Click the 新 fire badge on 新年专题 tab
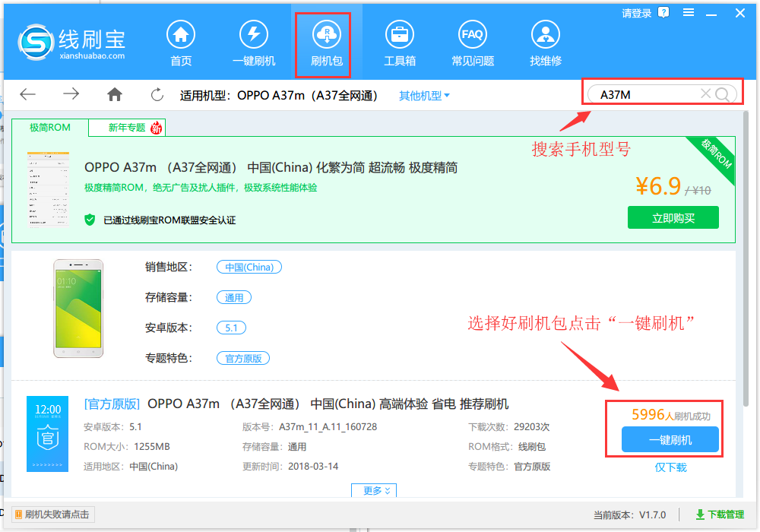760x532 pixels. point(156,128)
